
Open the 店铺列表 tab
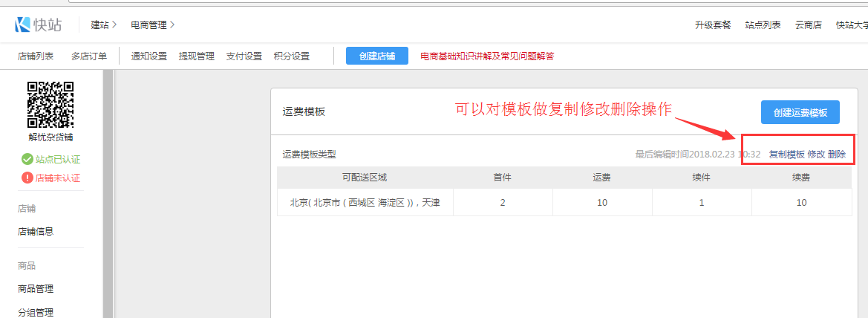(36, 56)
